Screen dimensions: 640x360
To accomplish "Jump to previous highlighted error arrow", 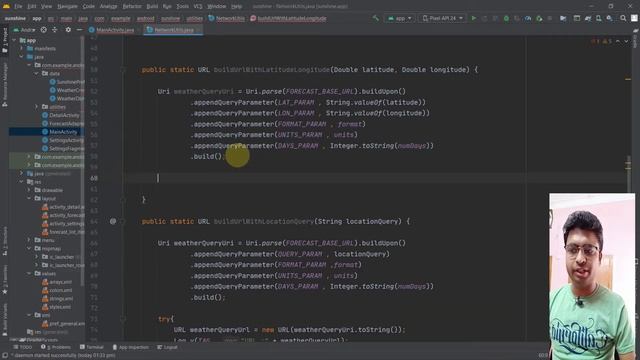I will [618, 41].
